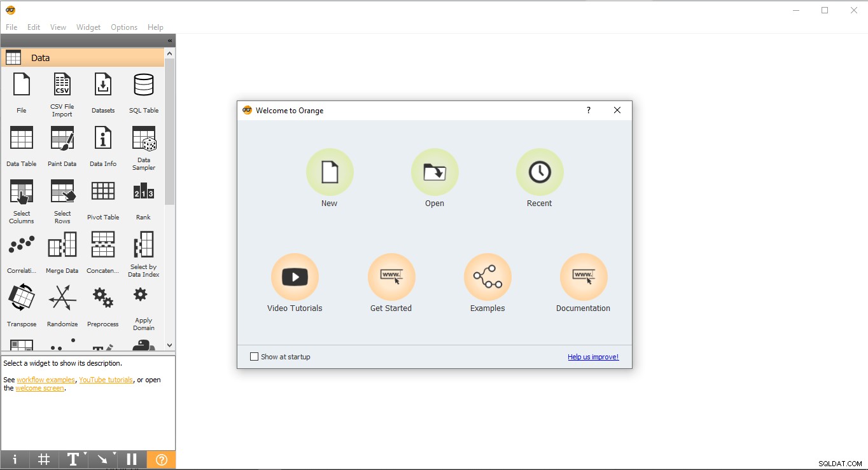Add a Data Table widget

click(22, 138)
